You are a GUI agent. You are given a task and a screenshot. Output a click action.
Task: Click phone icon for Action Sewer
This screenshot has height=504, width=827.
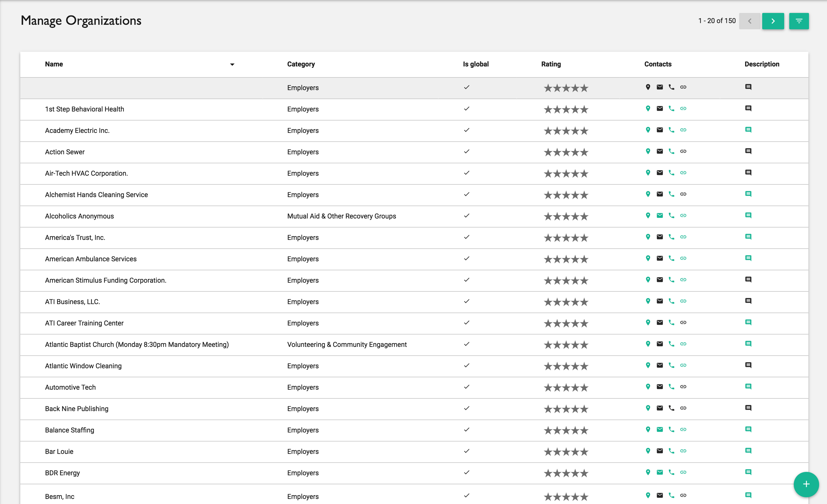(x=671, y=151)
